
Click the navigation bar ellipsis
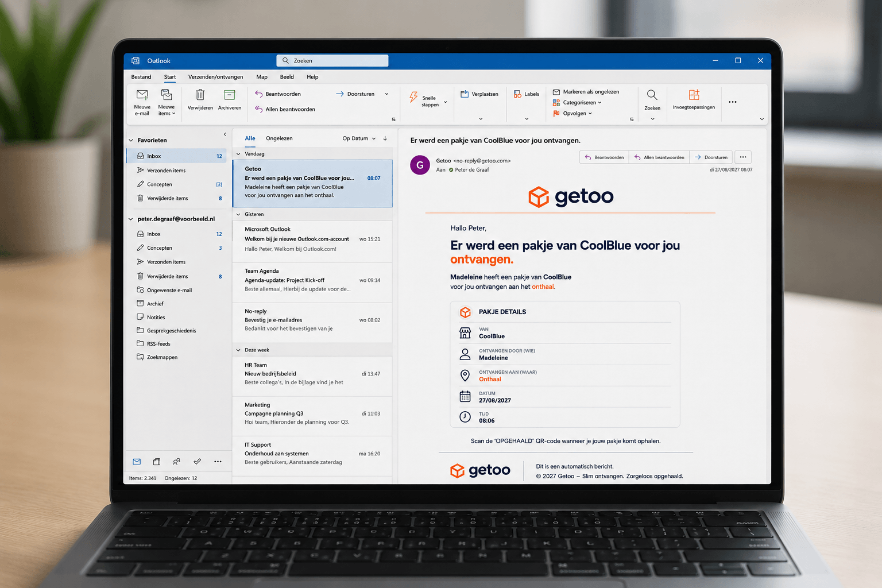click(x=218, y=462)
